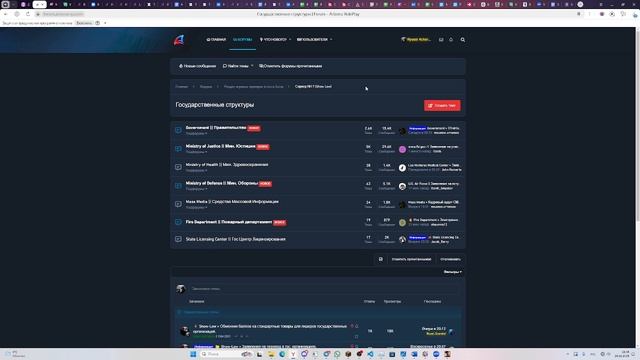The image size is (640, 360).
Task: Expand Подфорумы under Government
Action: (x=196, y=133)
